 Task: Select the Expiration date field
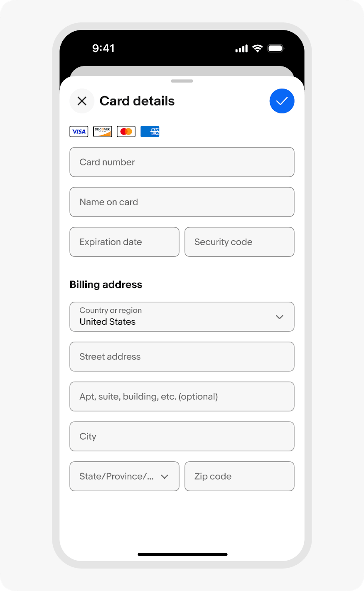point(124,242)
